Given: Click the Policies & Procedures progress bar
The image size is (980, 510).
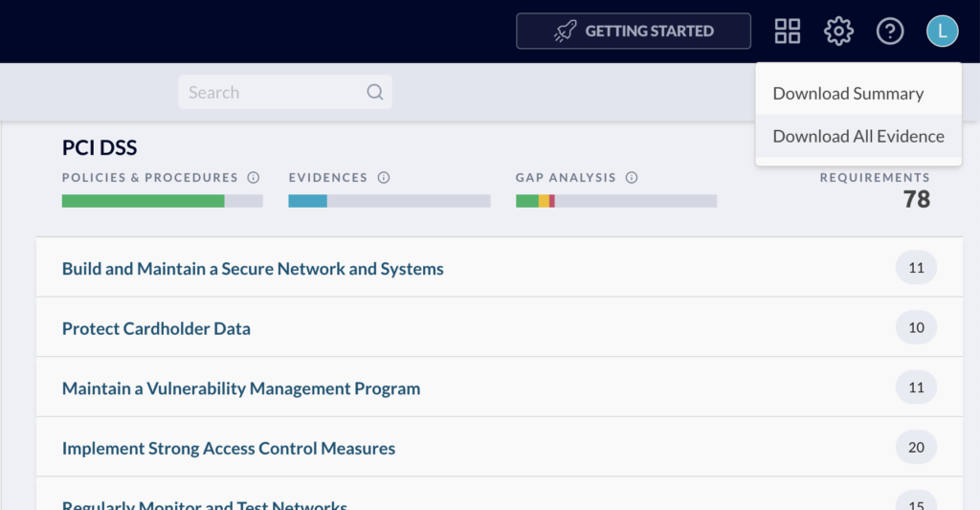Looking at the screenshot, I should [162, 201].
